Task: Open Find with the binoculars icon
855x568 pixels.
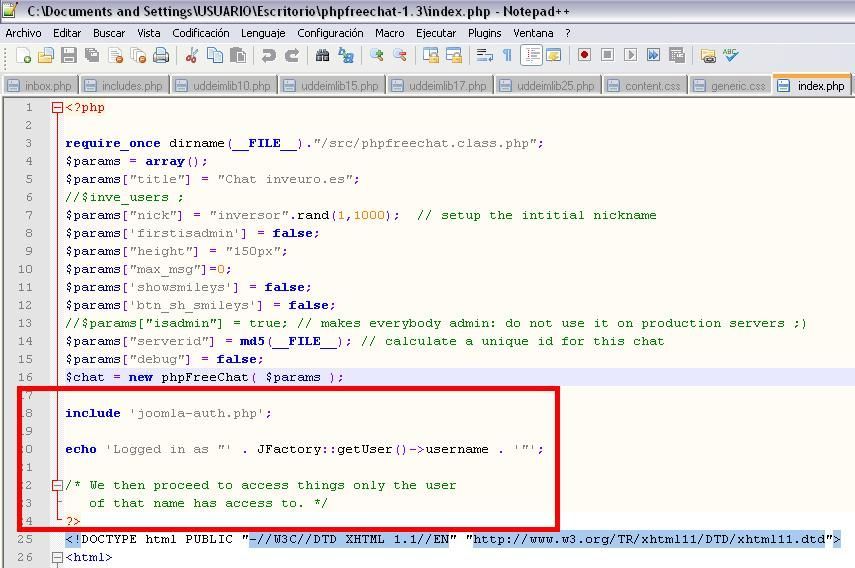Action: click(x=322, y=55)
